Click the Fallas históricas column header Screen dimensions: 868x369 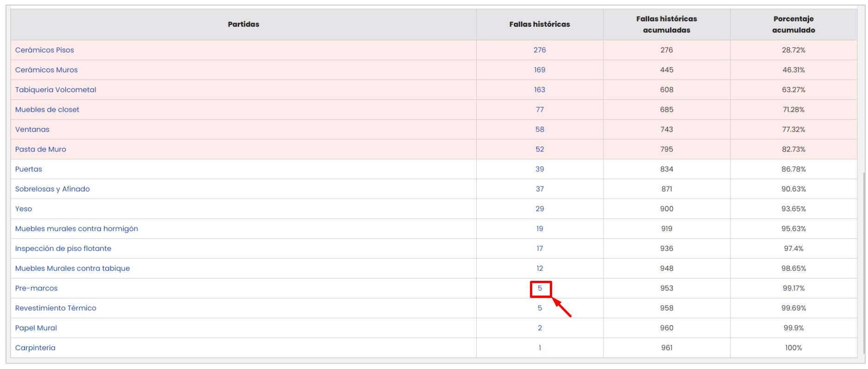540,24
